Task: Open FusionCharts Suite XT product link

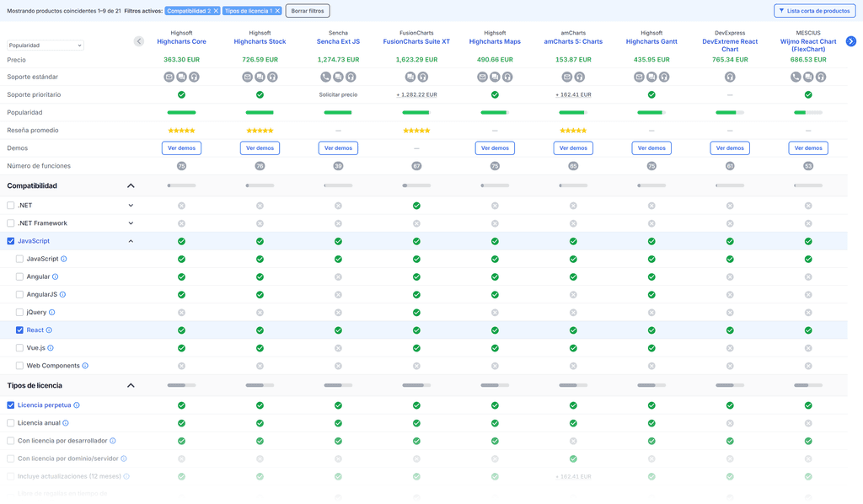Action: coord(416,41)
